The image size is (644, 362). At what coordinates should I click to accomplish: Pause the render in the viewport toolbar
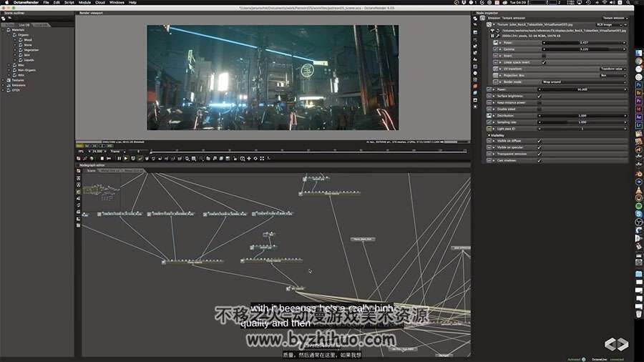coord(119,158)
